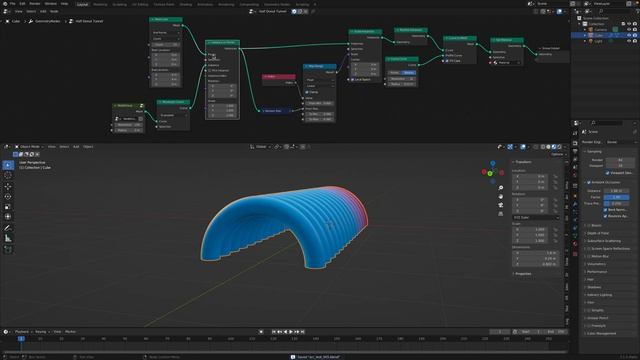
Task: Collapse the Transform panel in sidebar
Action: pyautogui.click(x=523, y=162)
